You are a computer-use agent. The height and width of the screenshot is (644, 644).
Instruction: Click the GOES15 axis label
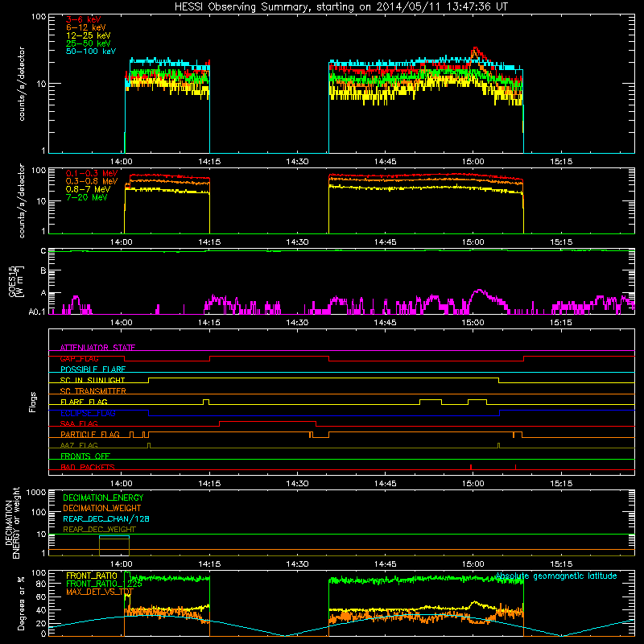[16, 282]
